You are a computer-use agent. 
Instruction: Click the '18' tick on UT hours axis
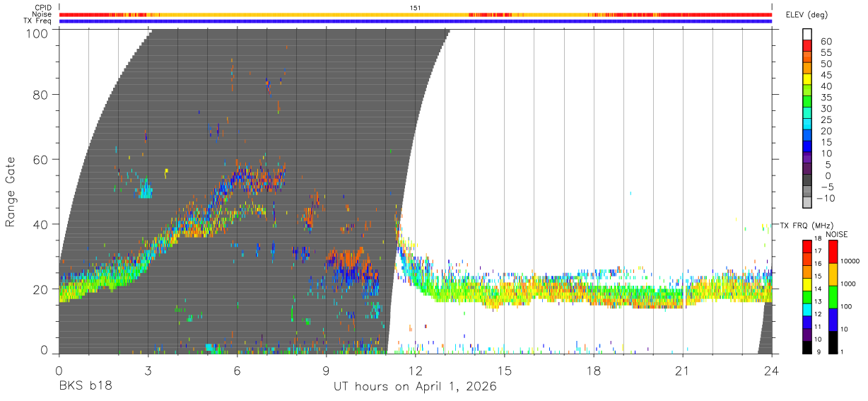click(594, 370)
